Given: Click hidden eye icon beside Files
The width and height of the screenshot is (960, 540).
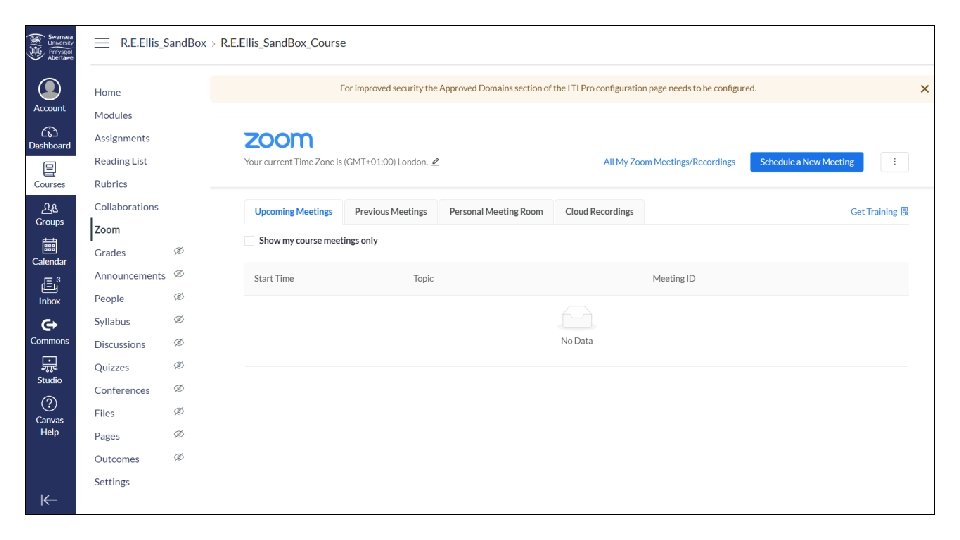Looking at the screenshot, I should [x=179, y=411].
